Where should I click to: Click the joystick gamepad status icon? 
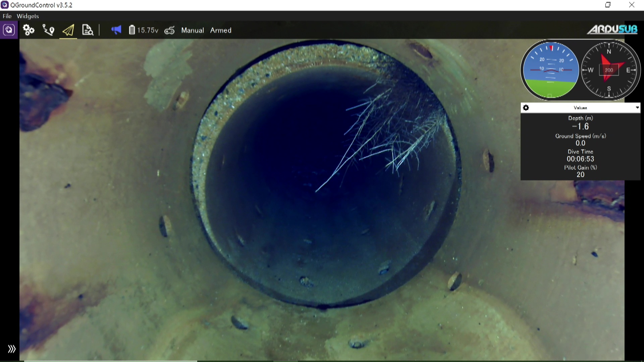(169, 31)
